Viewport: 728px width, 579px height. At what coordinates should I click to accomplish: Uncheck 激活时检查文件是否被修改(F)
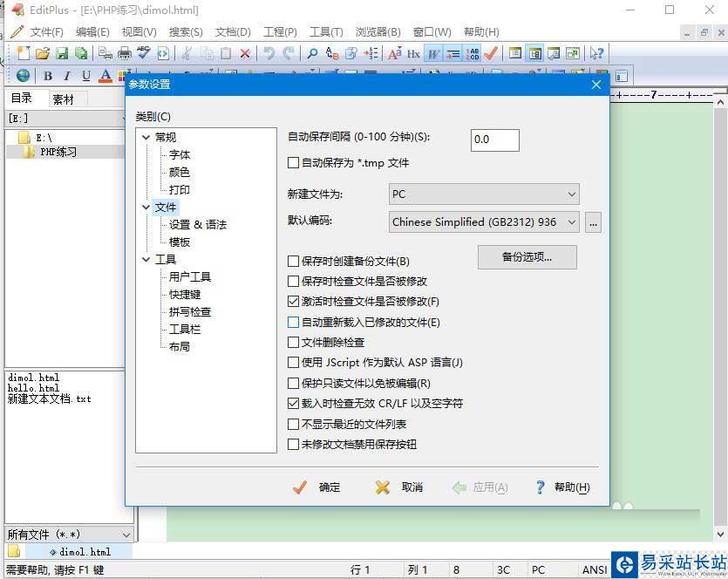pyautogui.click(x=293, y=302)
